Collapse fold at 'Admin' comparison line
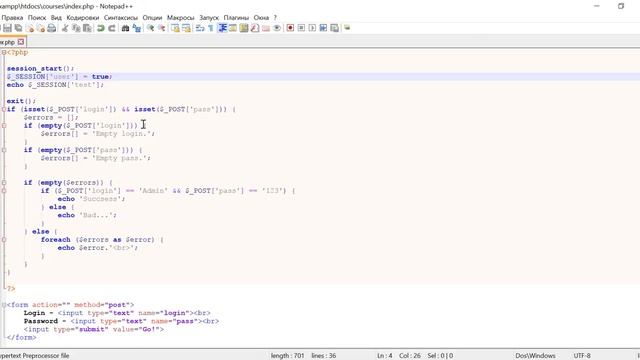The image size is (640, 360). [x=4, y=191]
